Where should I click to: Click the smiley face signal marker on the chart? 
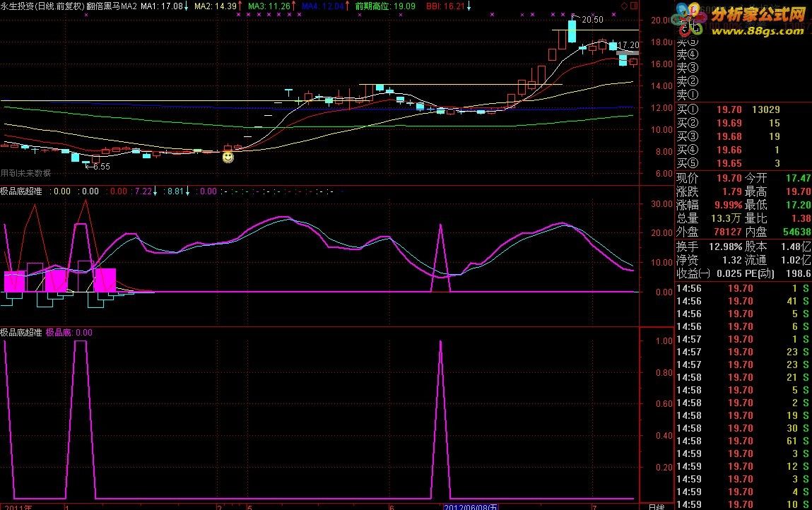coord(228,157)
